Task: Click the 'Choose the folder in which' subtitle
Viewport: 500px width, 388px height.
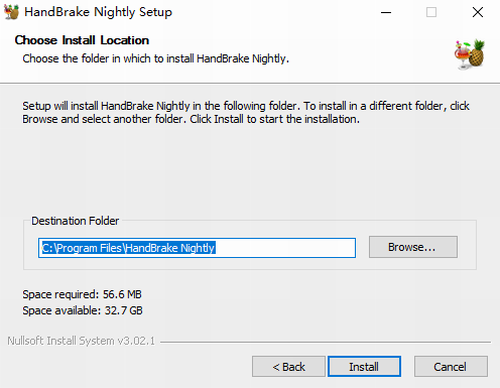Action: (x=156, y=59)
